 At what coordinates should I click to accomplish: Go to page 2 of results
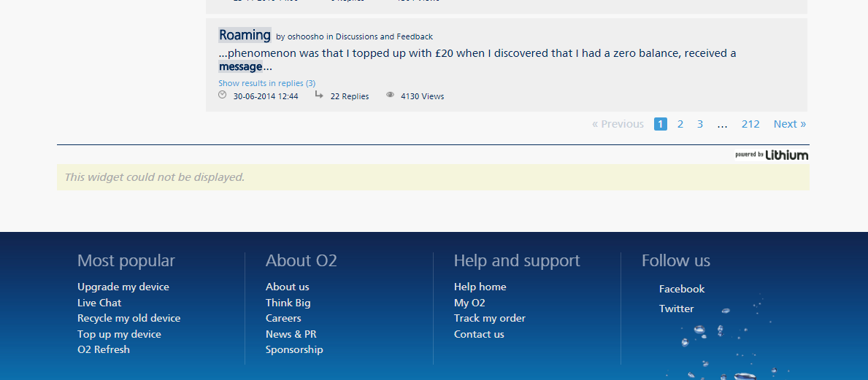(x=680, y=124)
